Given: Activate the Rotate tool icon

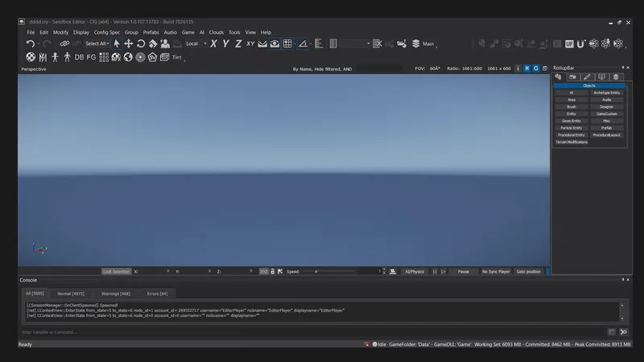Looking at the screenshot, I should pos(141,43).
